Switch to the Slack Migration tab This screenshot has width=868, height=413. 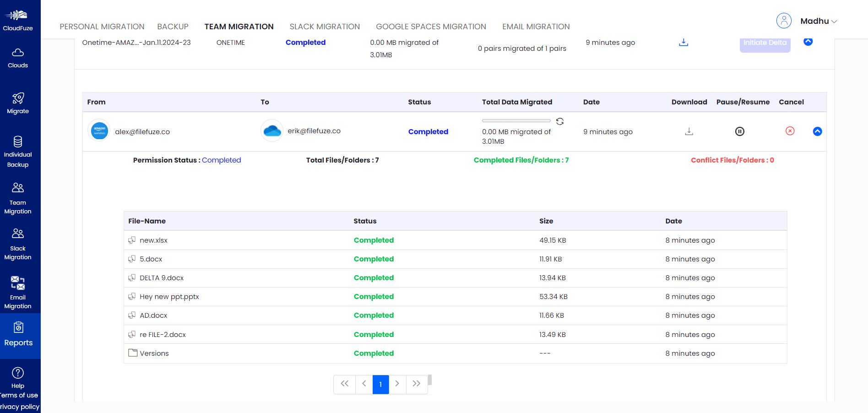pyautogui.click(x=324, y=27)
